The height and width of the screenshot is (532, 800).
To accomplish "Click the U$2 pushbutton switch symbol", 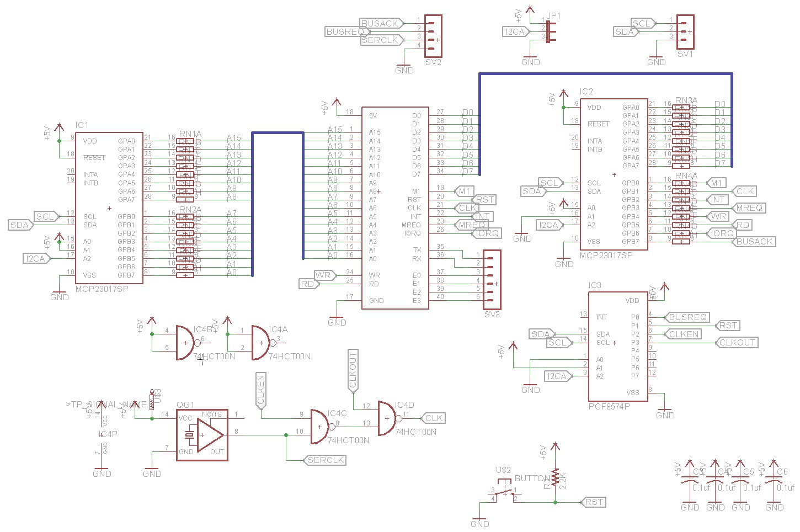I will pyautogui.click(x=504, y=491).
